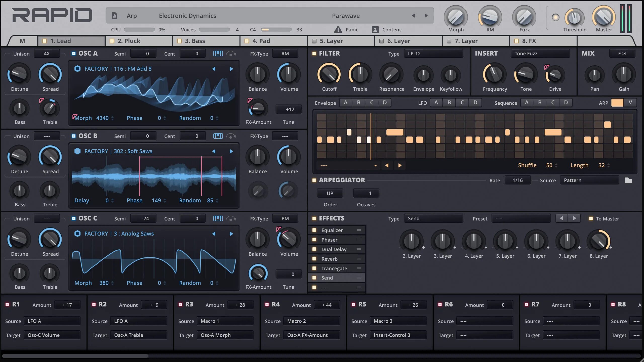Toggle the Trancegate effect checkbox

pyautogui.click(x=314, y=268)
